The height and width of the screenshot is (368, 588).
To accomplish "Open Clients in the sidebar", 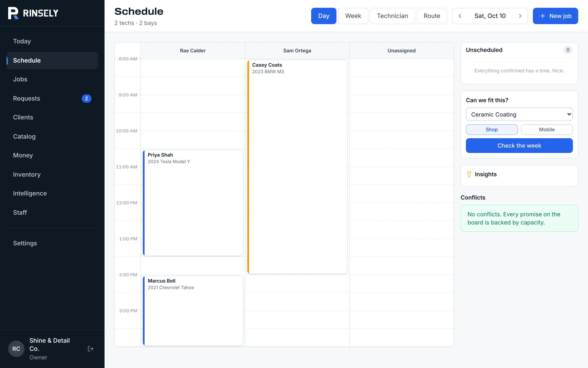I will (52, 117).
